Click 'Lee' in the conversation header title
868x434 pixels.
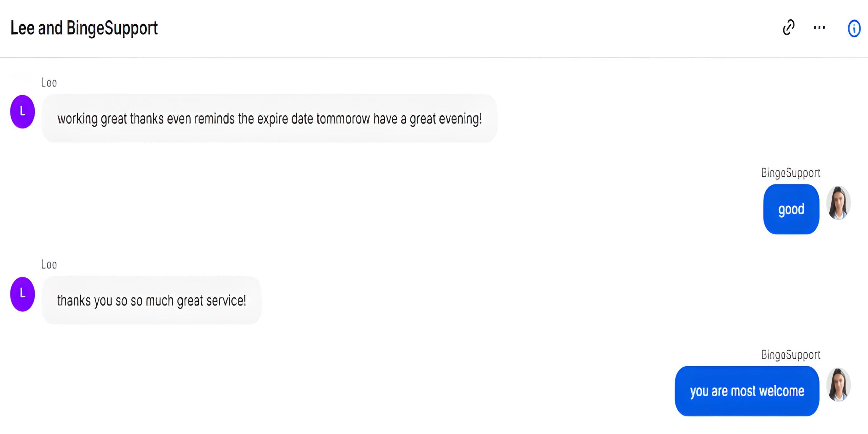[22, 28]
